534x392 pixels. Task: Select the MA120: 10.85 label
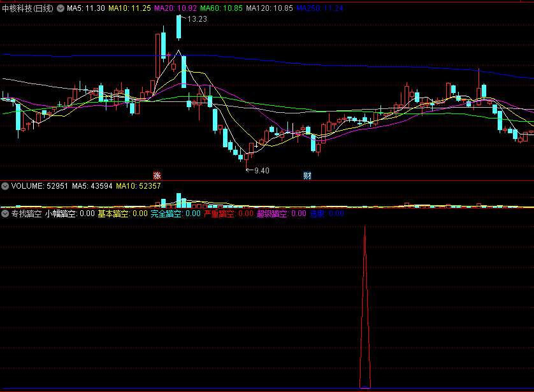pos(270,8)
